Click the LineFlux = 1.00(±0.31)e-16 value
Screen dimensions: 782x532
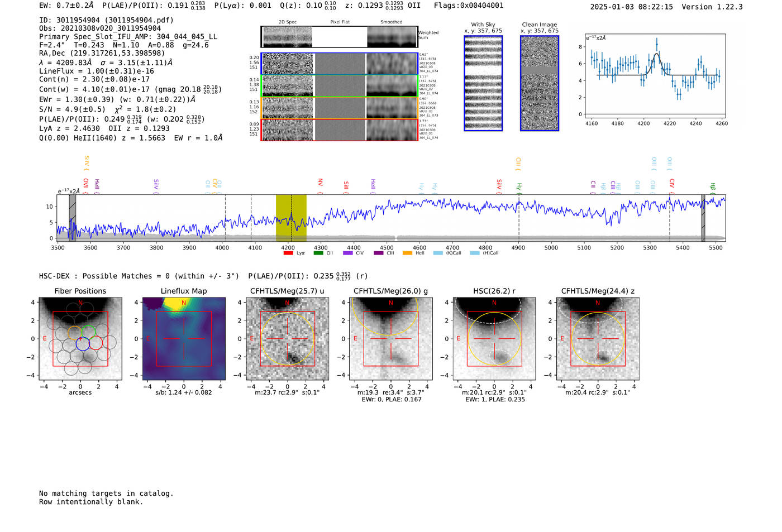pyautogui.click(x=97, y=71)
